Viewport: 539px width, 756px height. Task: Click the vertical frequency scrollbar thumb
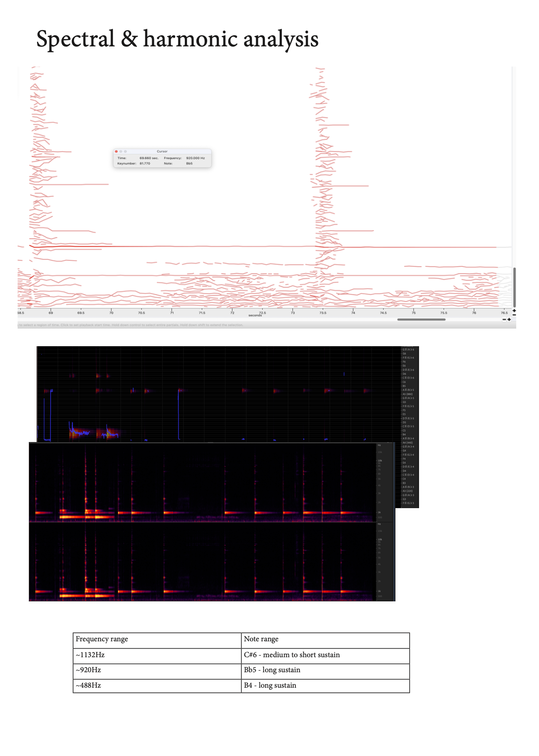point(514,287)
